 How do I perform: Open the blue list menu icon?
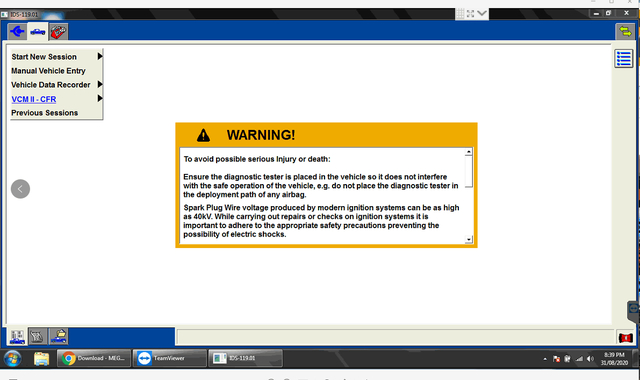point(623,58)
